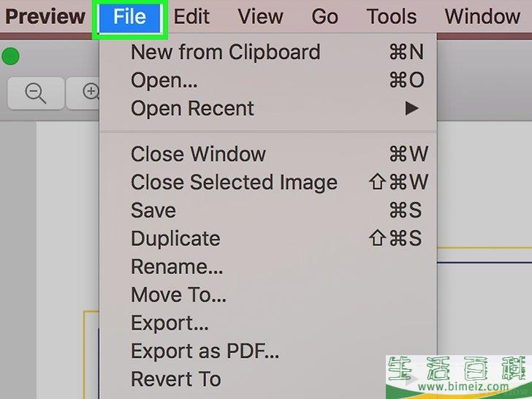The width and height of the screenshot is (532, 399).
Task: Select Rename... menu entry
Action: click(x=268, y=267)
